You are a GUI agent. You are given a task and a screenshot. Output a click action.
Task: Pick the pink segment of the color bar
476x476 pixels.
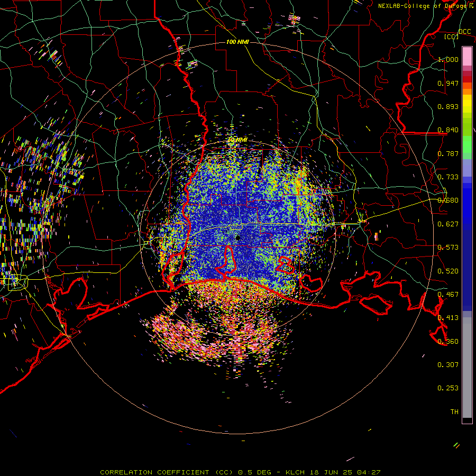click(x=467, y=56)
